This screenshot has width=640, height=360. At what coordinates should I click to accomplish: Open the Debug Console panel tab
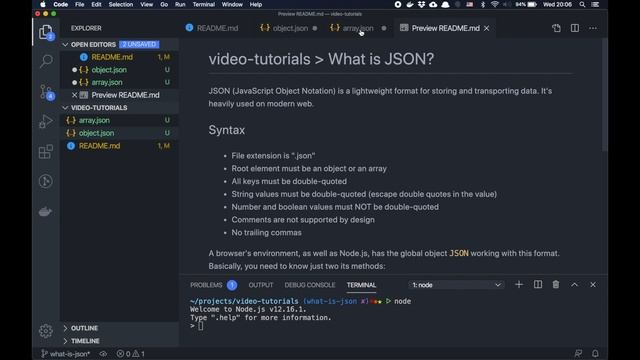pos(310,285)
